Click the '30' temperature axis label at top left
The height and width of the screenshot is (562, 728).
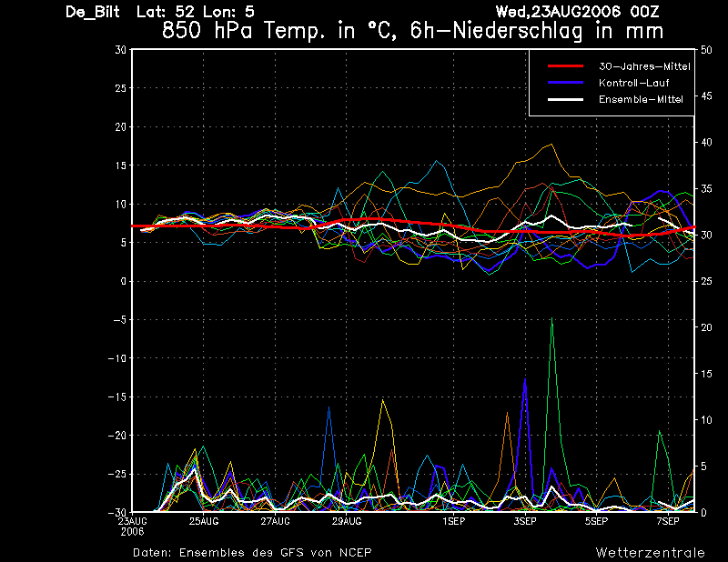pos(121,50)
